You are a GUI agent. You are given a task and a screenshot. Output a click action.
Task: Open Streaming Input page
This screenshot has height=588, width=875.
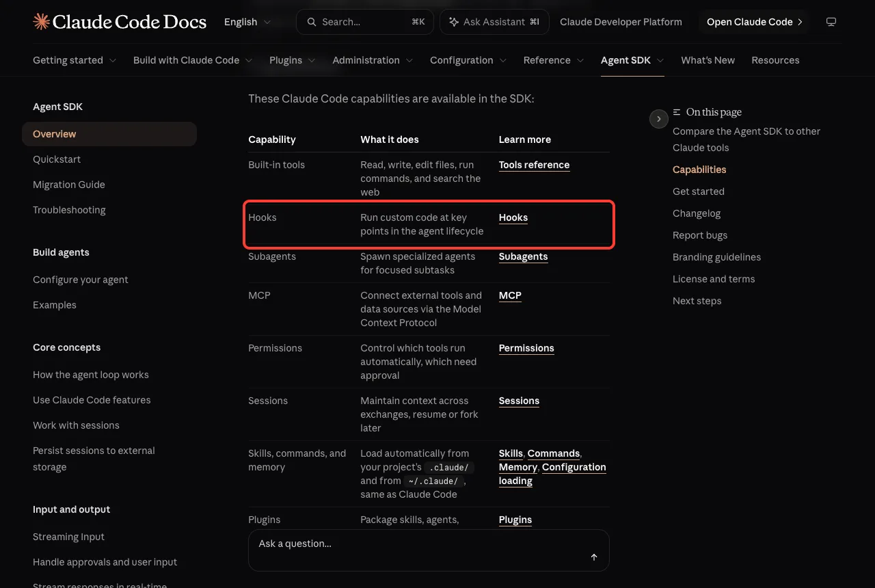click(x=68, y=537)
